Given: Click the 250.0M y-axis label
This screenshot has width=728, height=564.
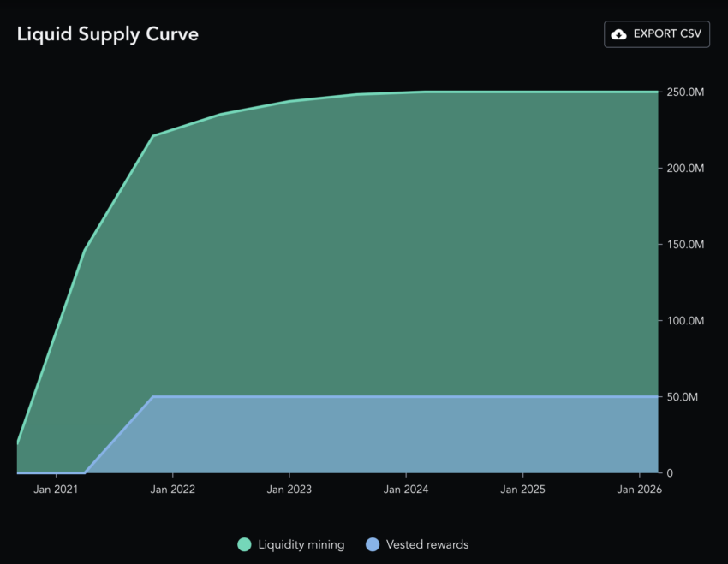Looking at the screenshot, I should click(x=685, y=92).
